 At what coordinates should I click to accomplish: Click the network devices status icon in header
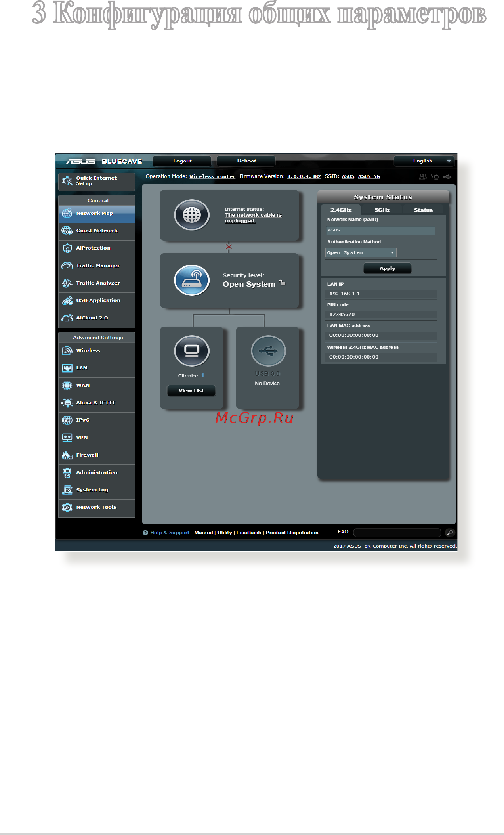(435, 177)
